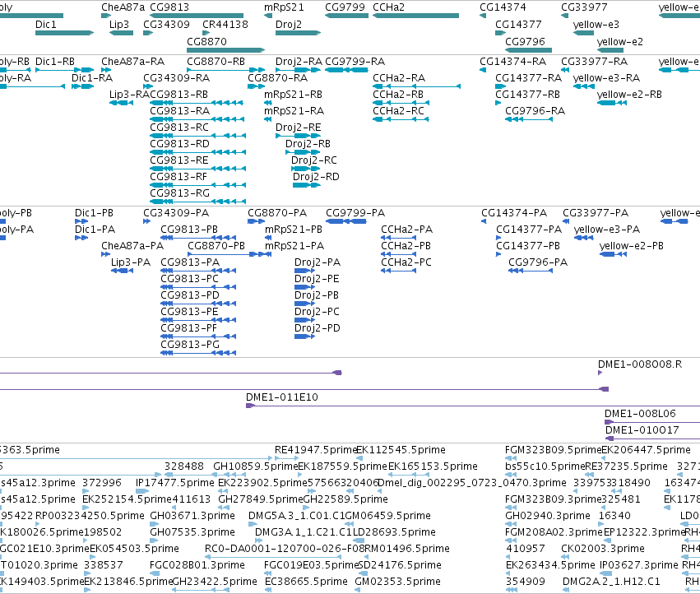700x594 pixels.
Task: Click the EC38665.5prime EST label
Action: (x=306, y=582)
